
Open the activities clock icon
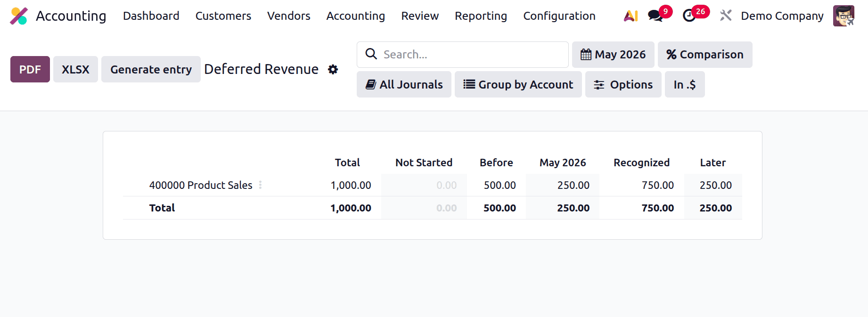[x=689, y=16]
